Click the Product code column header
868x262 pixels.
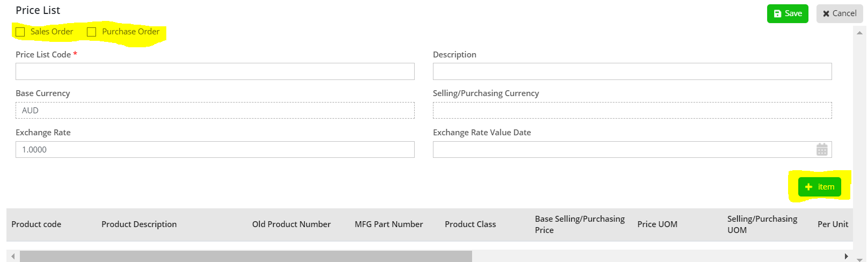[x=36, y=224]
